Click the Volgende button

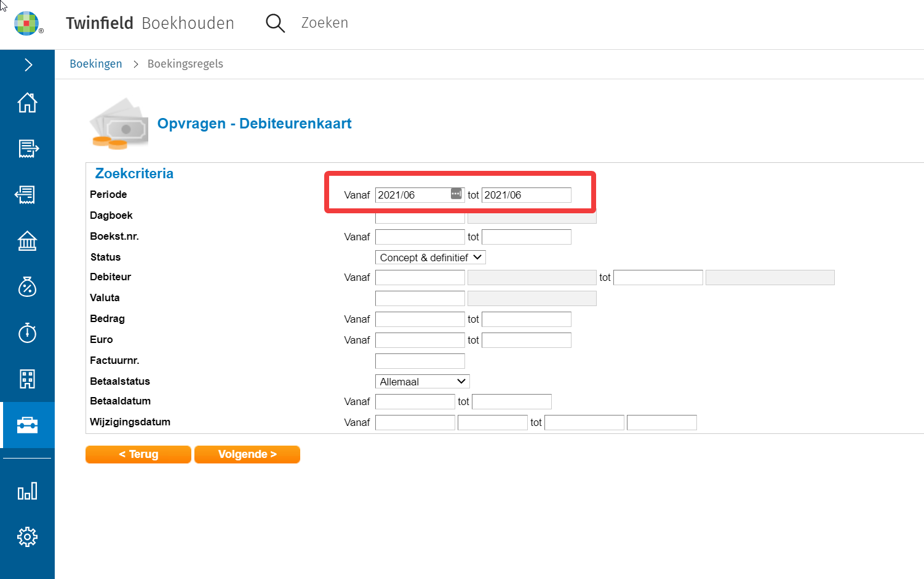(x=247, y=454)
